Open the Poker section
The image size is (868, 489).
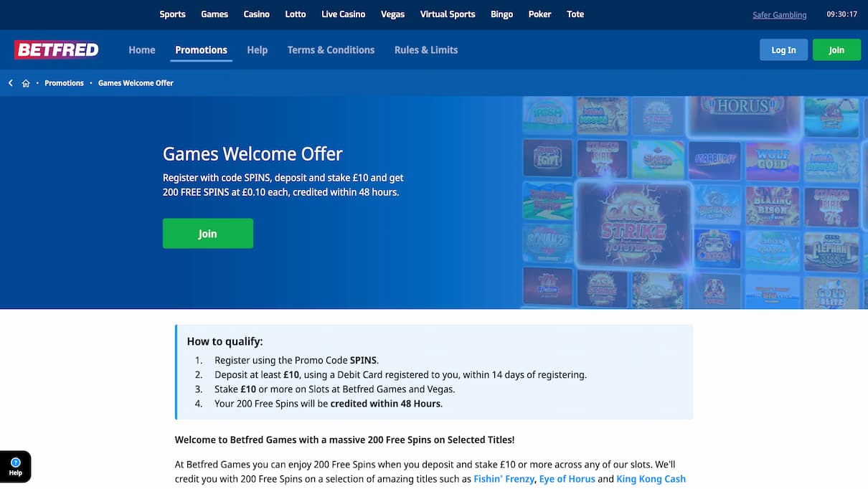coord(540,14)
